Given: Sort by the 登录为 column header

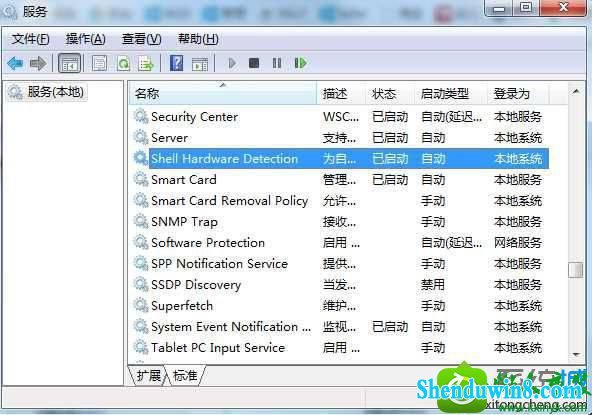Looking at the screenshot, I should (x=519, y=93).
